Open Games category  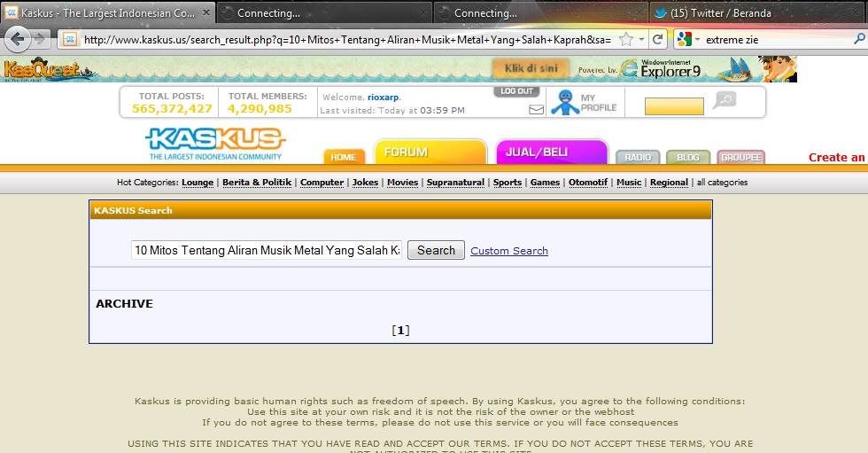point(546,183)
